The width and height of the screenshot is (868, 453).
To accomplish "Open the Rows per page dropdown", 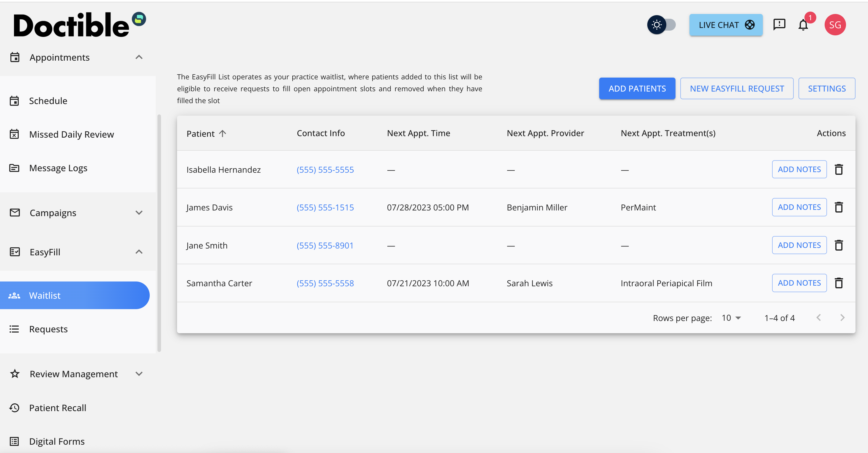I will click(731, 317).
